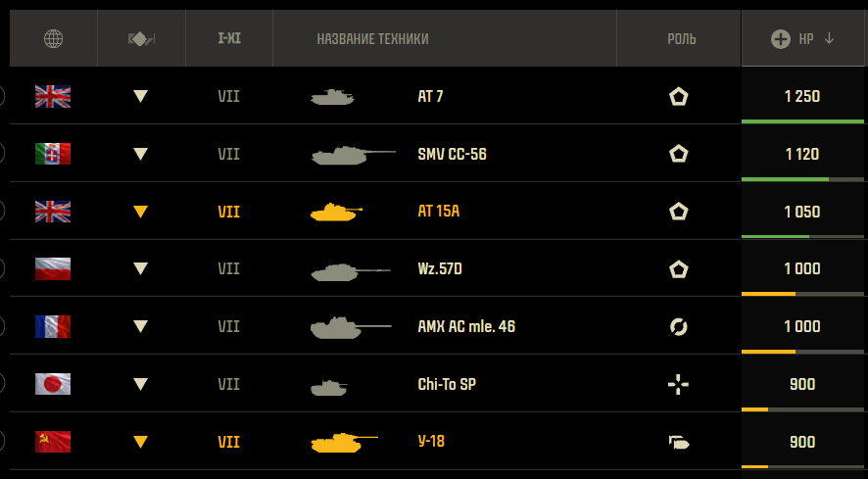Select the radio button for У-18 row
Screen dimensions: 868x479
(x=2, y=441)
